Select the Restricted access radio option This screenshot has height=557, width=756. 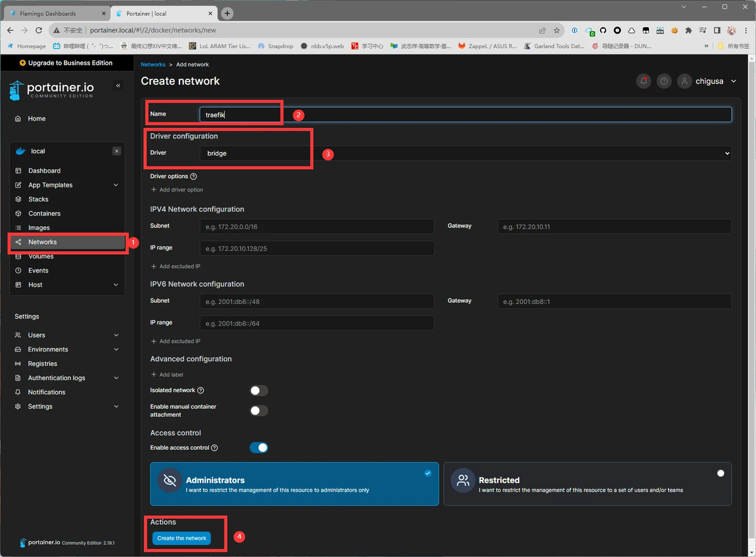[720, 473]
